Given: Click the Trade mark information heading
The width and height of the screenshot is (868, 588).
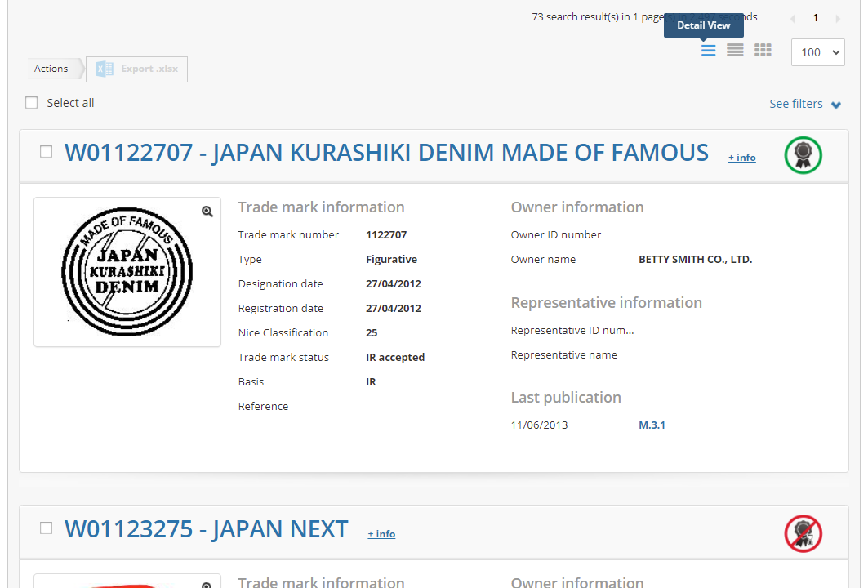Looking at the screenshot, I should [321, 207].
